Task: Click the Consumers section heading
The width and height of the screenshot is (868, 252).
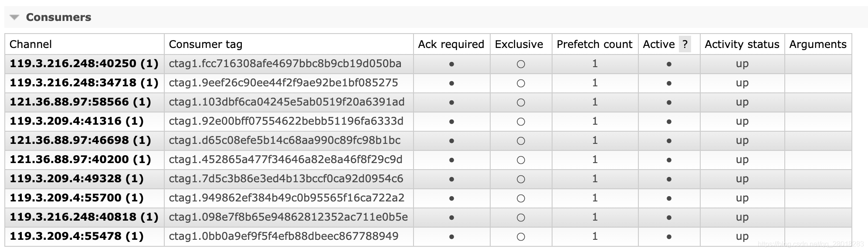Action: [58, 17]
